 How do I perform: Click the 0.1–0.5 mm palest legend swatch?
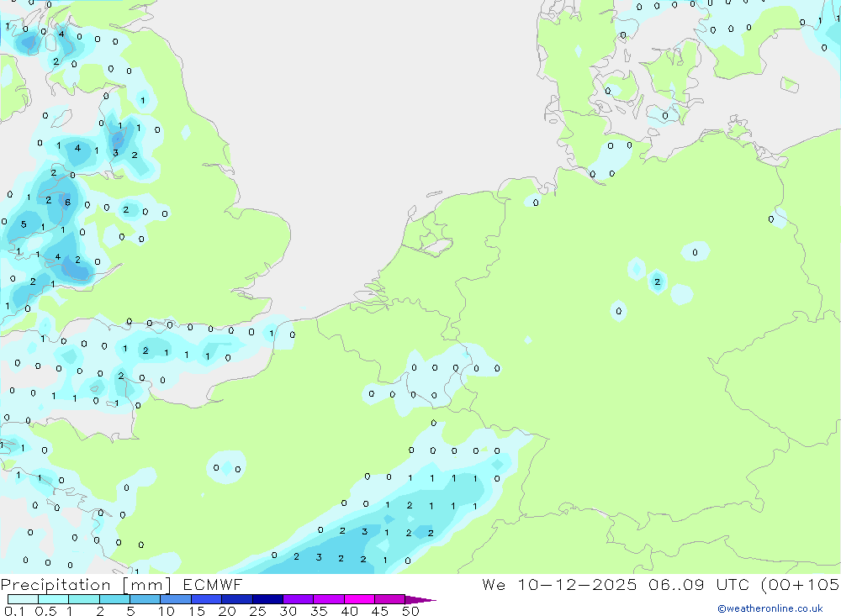[23, 599]
